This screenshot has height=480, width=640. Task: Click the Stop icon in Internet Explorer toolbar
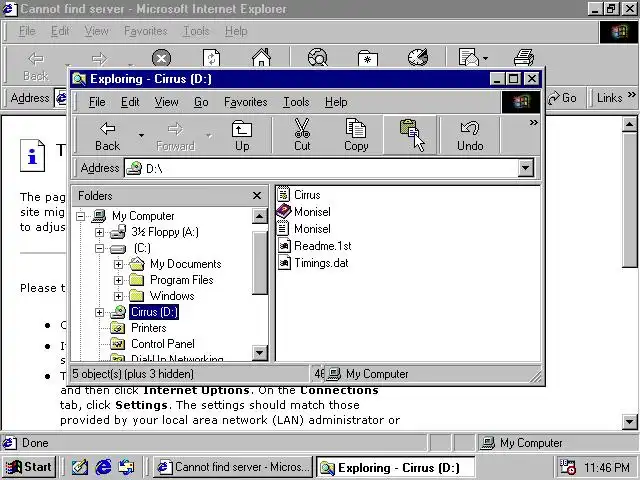click(161, 58)
